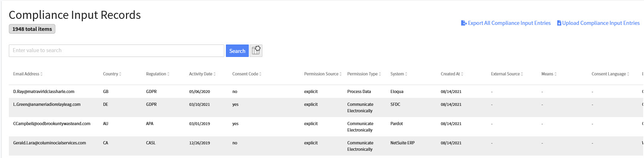The image size is (644, 158).
Task: Click the Pardot system cell
Action: [x=396, y=124]
